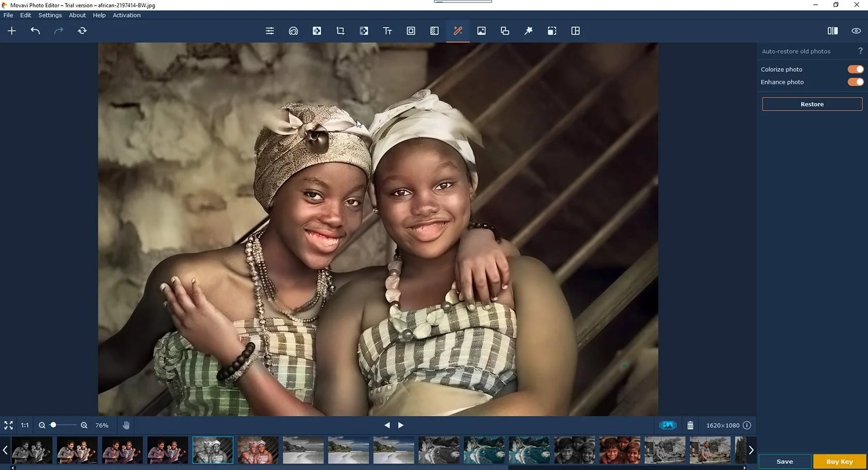Screen dimensions: 868x470
Task: Select the Text tool icon
Action: click(387, 31)
